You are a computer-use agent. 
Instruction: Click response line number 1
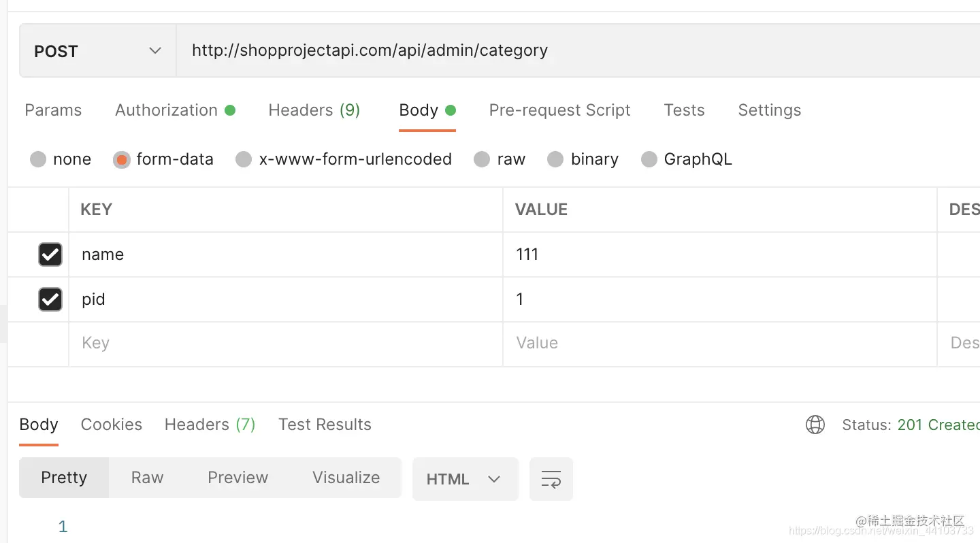tap(63, 526)
